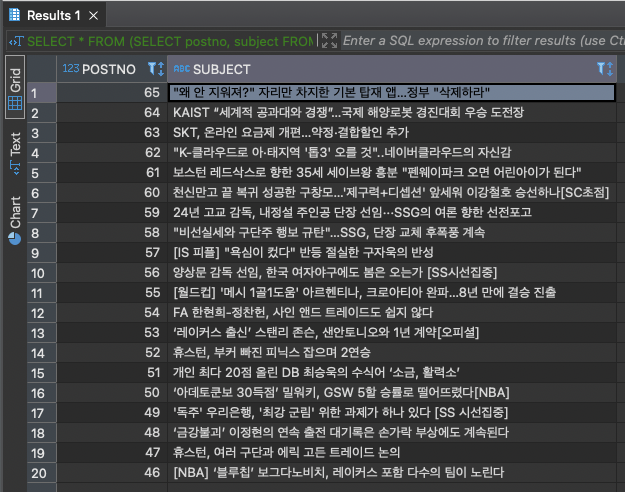This screenshot has height=492, width=625.
Task: Select row number 20 header
Action: pos(42,473)
